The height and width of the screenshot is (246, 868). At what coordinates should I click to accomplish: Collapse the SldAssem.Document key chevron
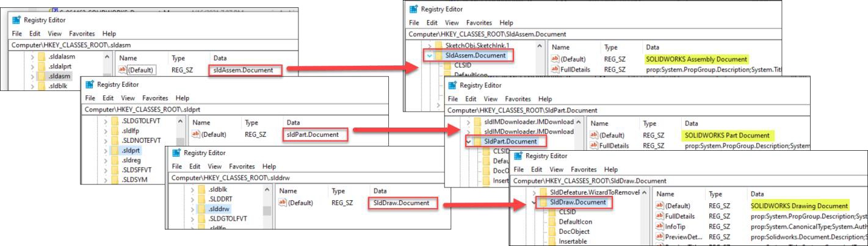(x=429, y=56)
